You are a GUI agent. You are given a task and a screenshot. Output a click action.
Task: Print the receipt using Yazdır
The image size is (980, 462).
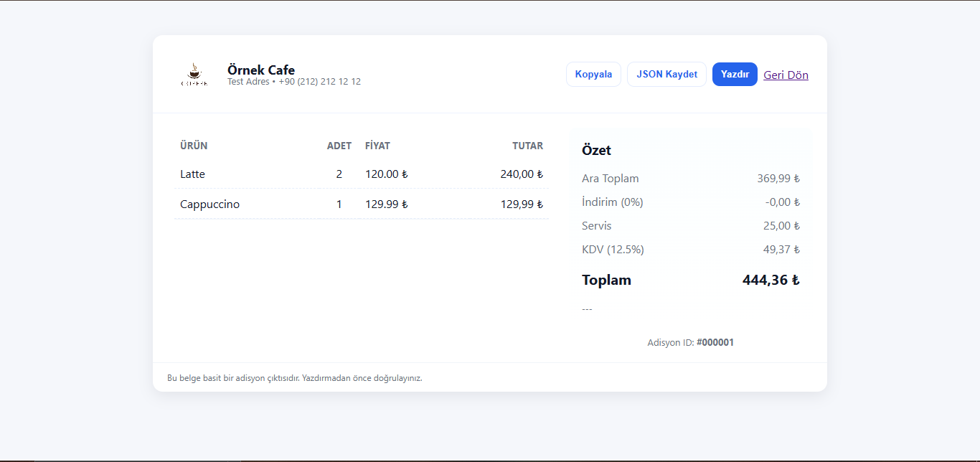pos(735,75)
